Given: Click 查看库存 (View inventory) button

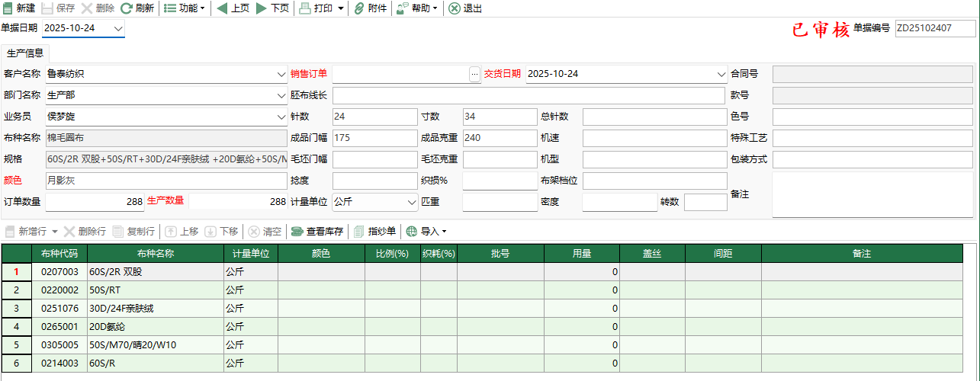Looking at the screenshot, I should [316, 231].
